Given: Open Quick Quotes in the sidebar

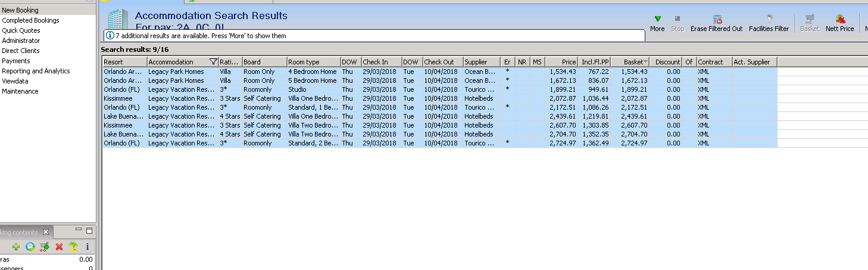Looking at the screenshot, I should pyautogui.click(x=21, y=30).
